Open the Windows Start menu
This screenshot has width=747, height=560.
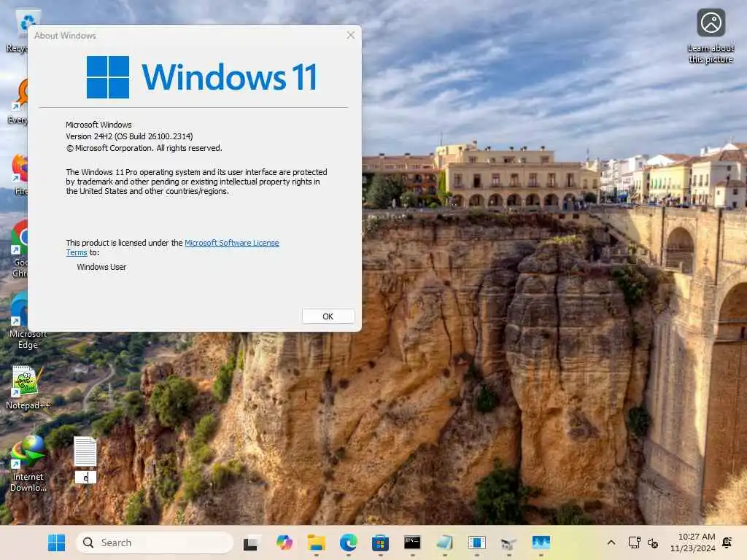point(57,542)
